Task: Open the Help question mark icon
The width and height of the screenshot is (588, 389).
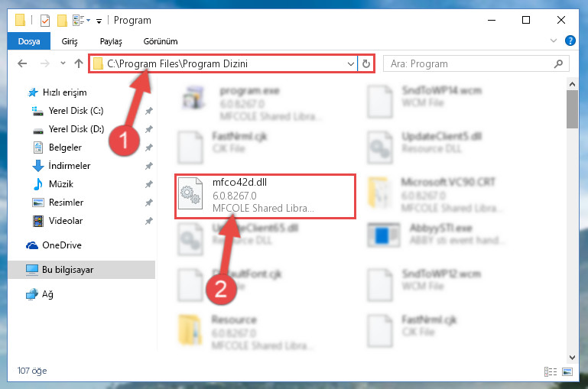Action: coord(570,41)
